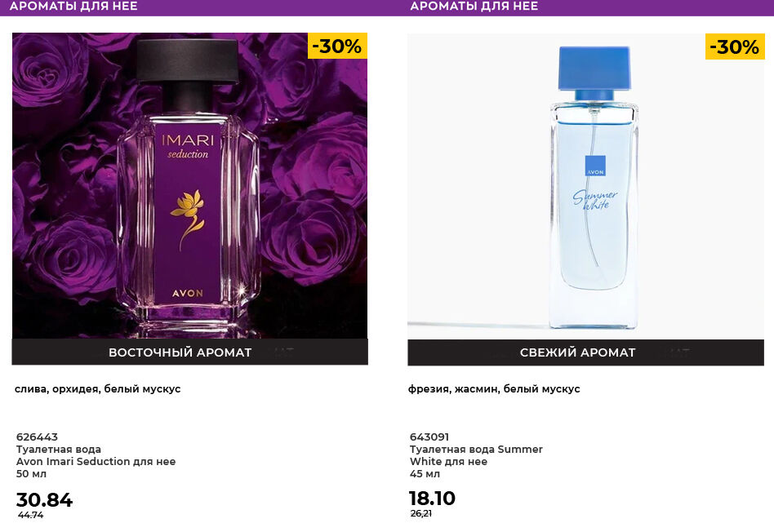Image resolution: width=774 pixels, height=532 pixels.
Task: Click the 'Туалетная вода Summer White' title
Action: coord(476,450)
